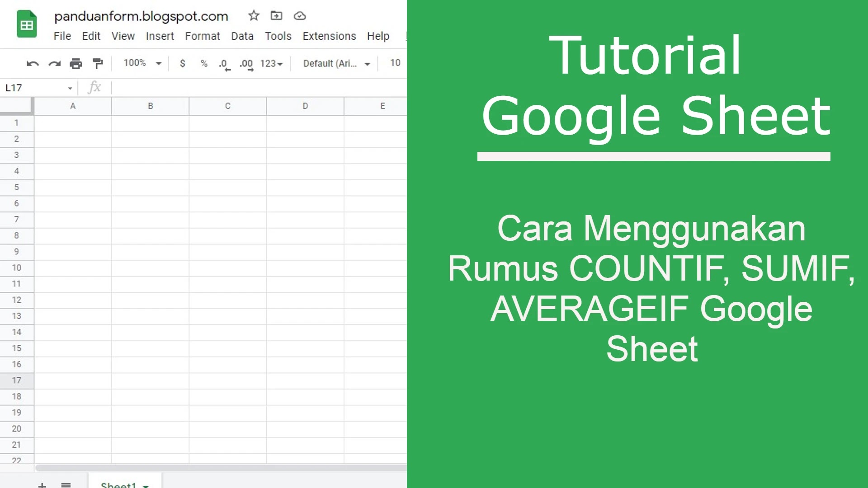Click the font size 10 field

[395, 63]
